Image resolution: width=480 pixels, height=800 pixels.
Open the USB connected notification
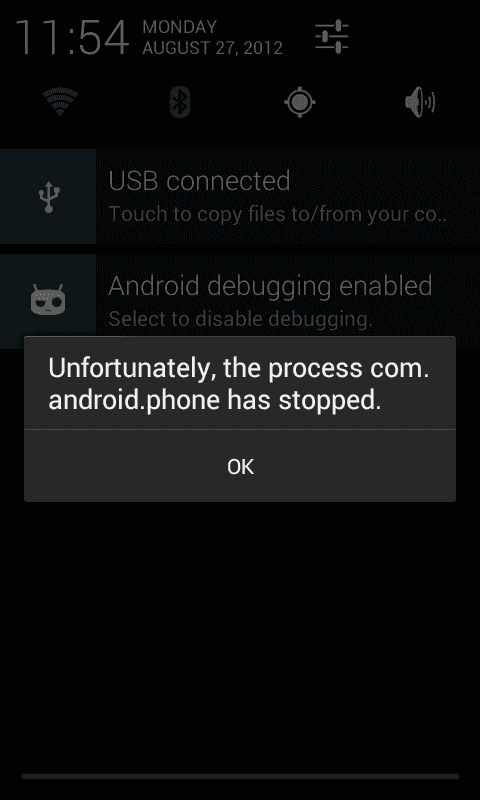coord(240,196)
